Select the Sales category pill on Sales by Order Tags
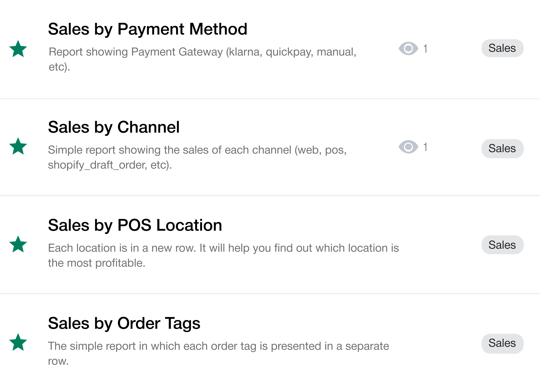Image resolution: width=540 pixels, height=392 pixels. [x=502, y=343]
